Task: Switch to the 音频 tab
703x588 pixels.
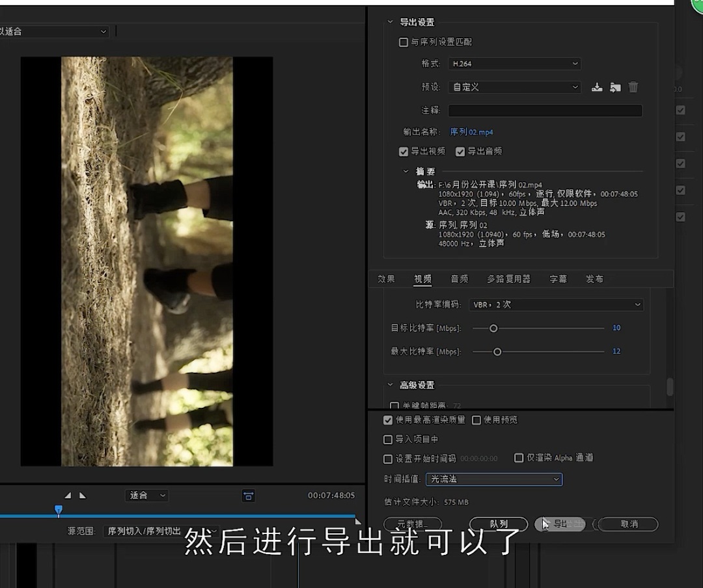Action: pos(459,278)
